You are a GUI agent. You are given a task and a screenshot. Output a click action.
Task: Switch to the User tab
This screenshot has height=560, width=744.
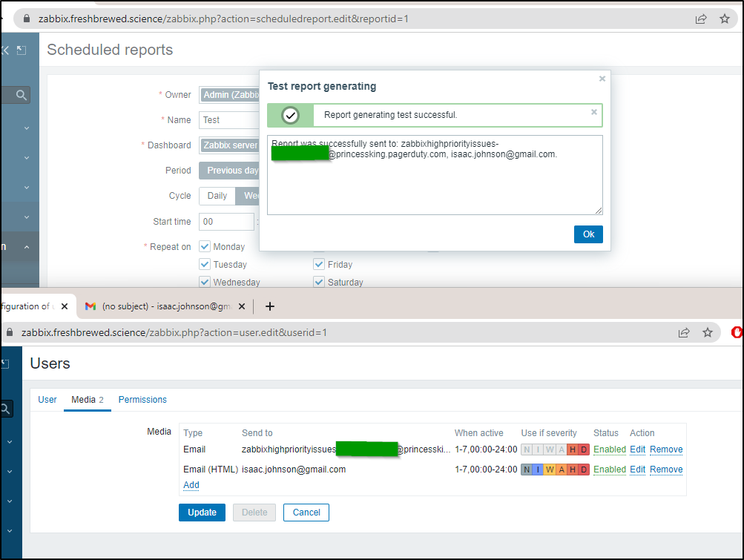pyautogui.click(x=47, y=400)
